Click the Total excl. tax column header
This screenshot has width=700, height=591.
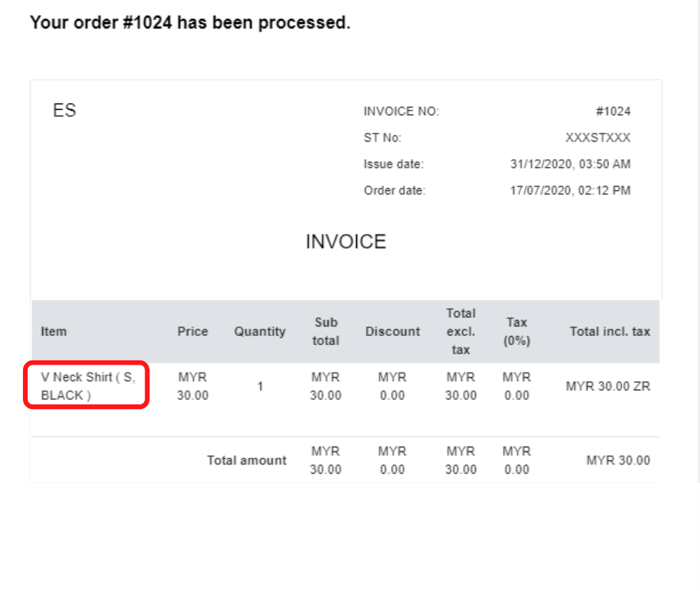coord(460,331)
